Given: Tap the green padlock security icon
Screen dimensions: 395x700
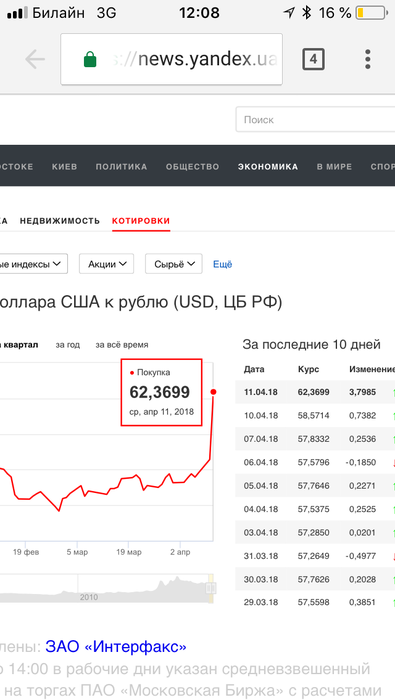Looking at the screenshot, I should coord(90,59).
